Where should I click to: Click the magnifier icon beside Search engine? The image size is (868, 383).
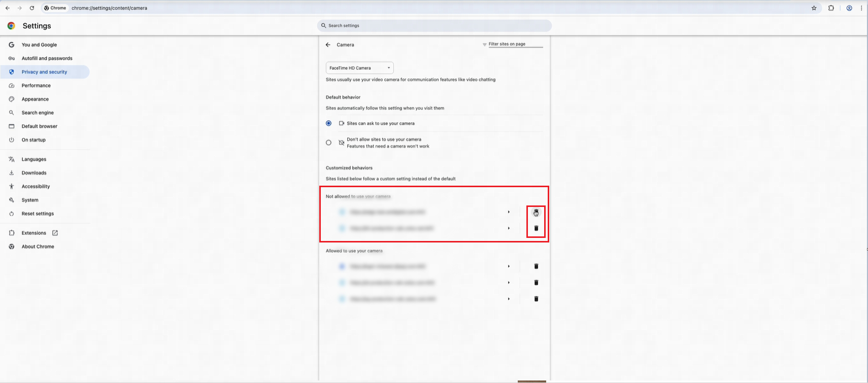click(x=11, y=113)
